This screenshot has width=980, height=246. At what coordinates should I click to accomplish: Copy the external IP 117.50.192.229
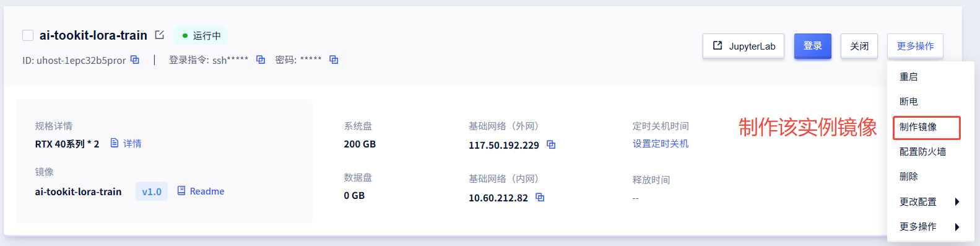pyautogui.click(x=551, y=145)
